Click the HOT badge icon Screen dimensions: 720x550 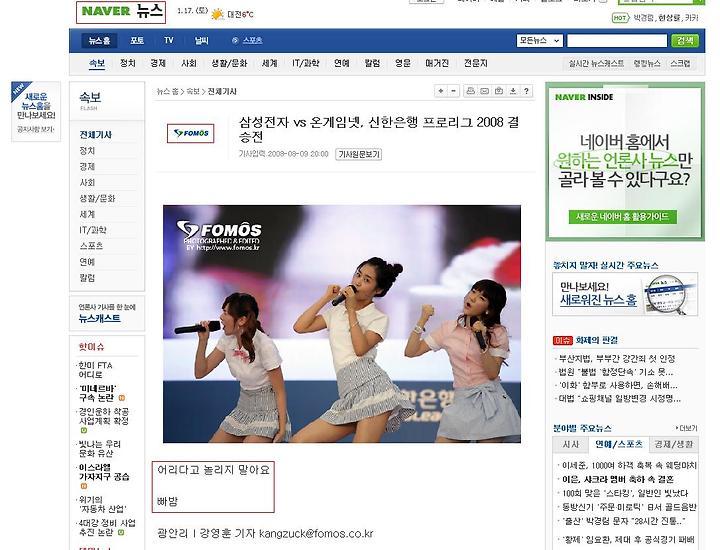click(620, 18)
